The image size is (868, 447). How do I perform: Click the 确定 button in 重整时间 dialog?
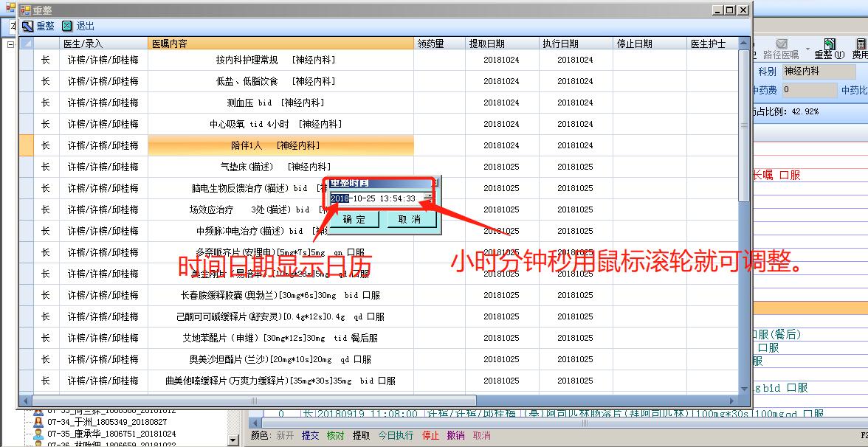[x=354, y=220]
